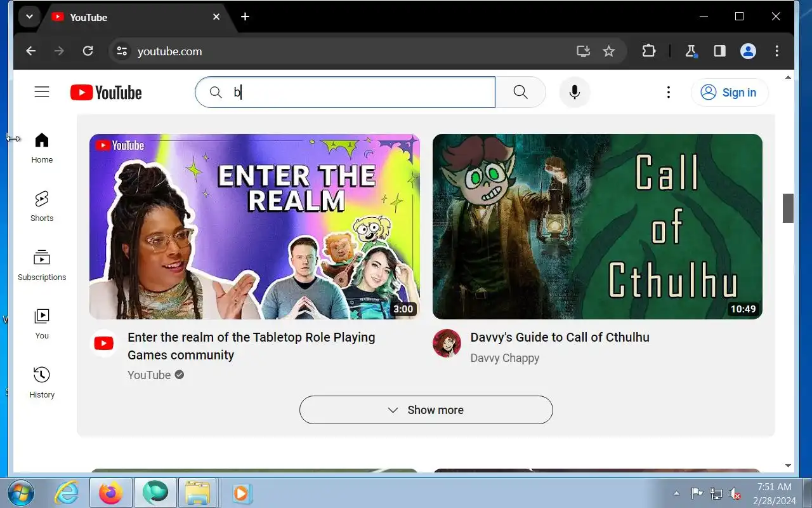The height and width of the screenshot is (508, 812).
Task: Click the search magnifier button
Action: coord(520,93)
